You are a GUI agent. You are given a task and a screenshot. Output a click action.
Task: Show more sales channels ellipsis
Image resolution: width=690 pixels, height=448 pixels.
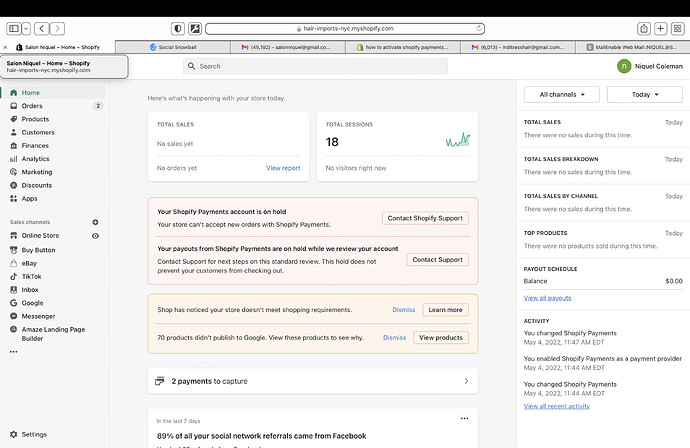(14, 352)
